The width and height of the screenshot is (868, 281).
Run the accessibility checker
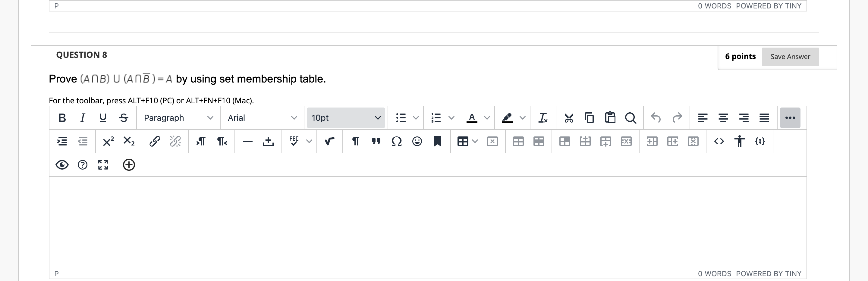(740, 141)
